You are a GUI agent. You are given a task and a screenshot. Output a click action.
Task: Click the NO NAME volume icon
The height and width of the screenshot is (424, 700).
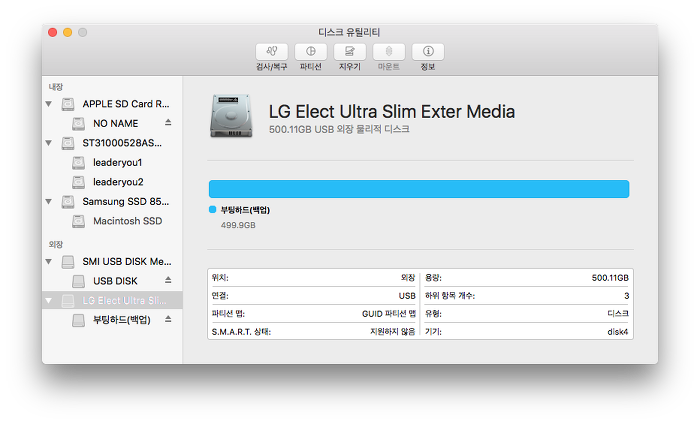[79, 124]
